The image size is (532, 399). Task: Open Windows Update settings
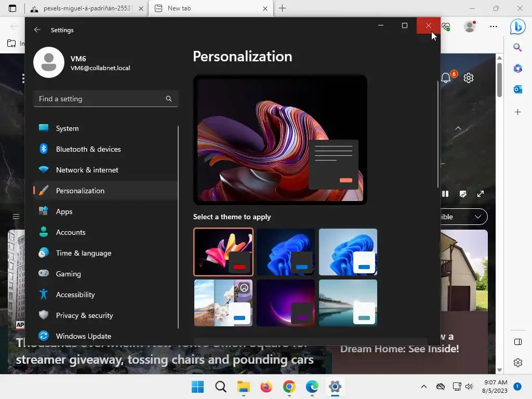[105, 336]
